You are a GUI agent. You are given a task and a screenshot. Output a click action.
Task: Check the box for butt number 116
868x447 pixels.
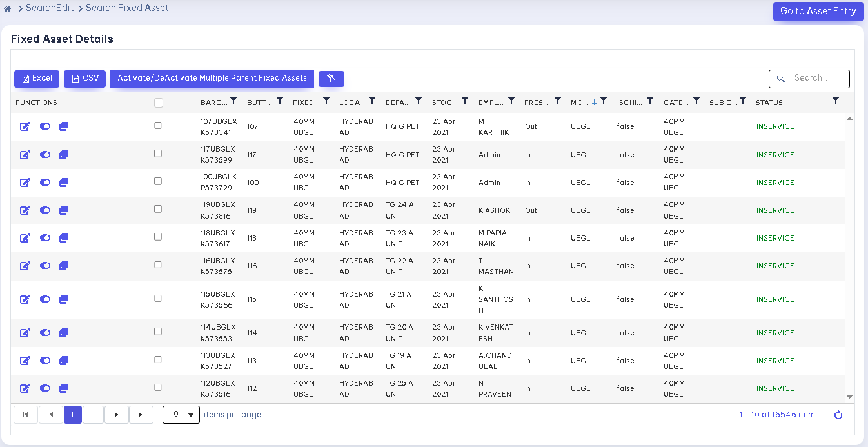coord(158,264)
